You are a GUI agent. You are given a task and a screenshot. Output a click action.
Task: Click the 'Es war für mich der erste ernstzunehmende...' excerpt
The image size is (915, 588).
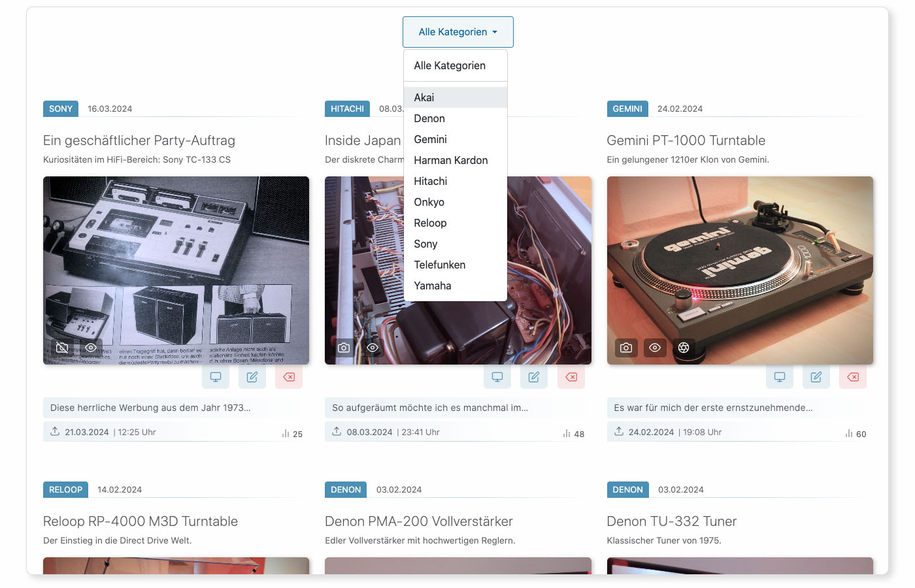tap(713, 408)
